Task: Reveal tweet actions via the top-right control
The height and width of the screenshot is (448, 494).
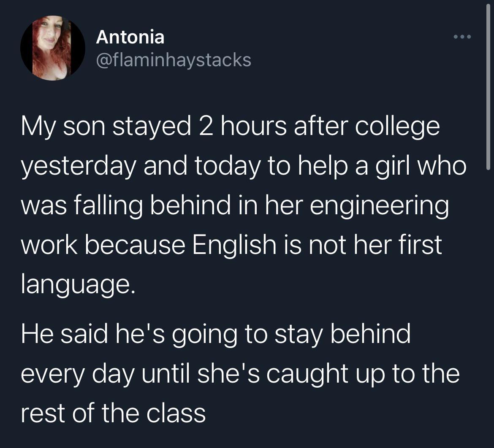Action: [463, 36]
